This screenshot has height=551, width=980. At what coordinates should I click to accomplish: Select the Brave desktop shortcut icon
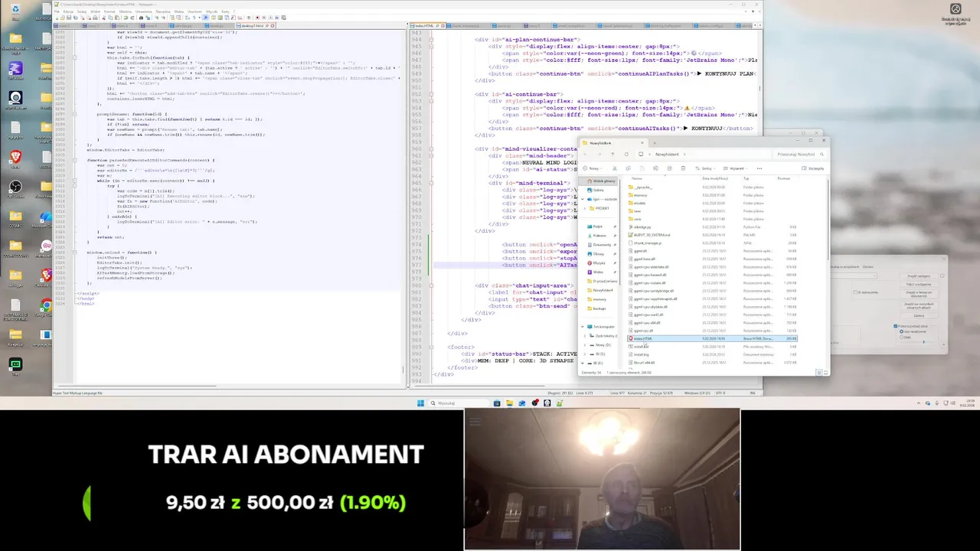(15, 158)
